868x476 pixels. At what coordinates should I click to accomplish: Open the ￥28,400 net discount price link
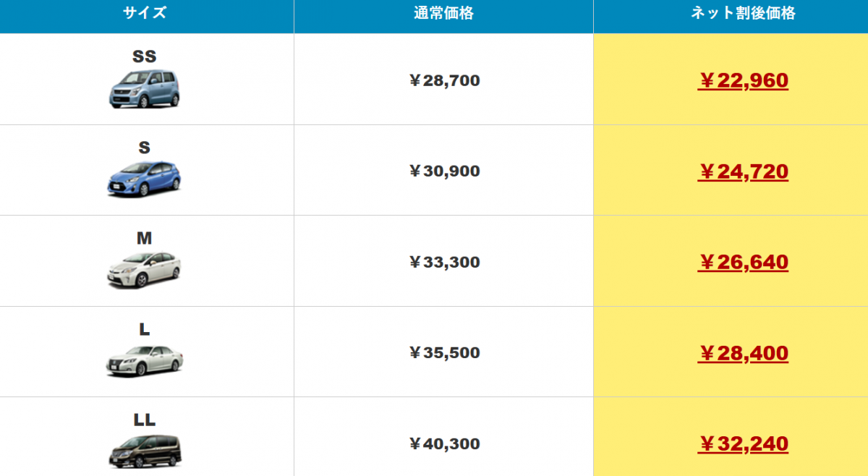(743, 353)
